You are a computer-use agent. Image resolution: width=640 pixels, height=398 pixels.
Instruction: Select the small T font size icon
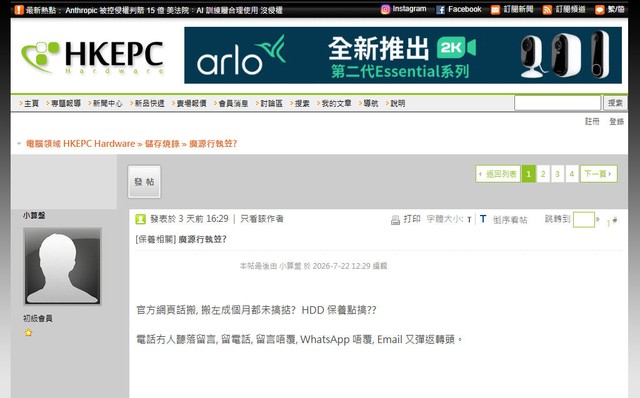[x=469, y=220]
